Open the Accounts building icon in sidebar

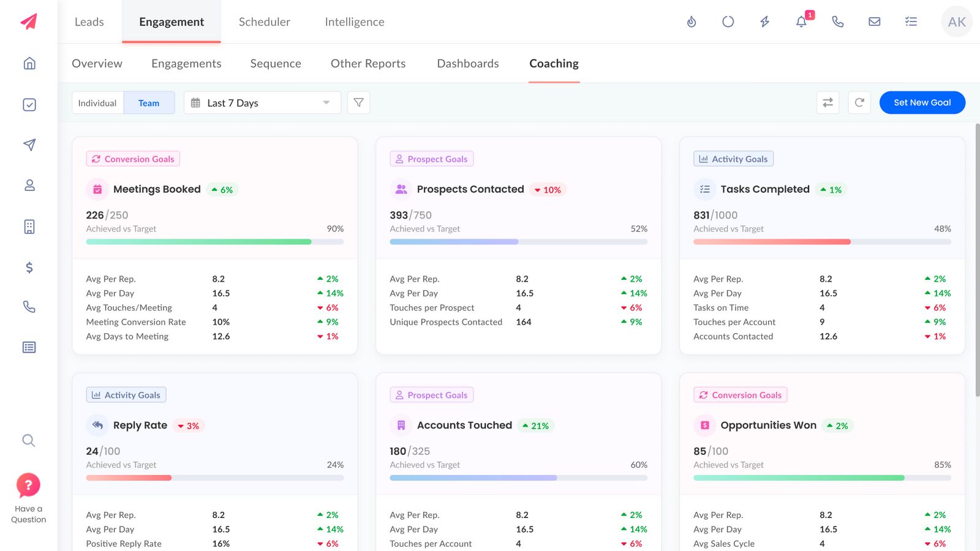pyautogui.click(x=29, y=227)
